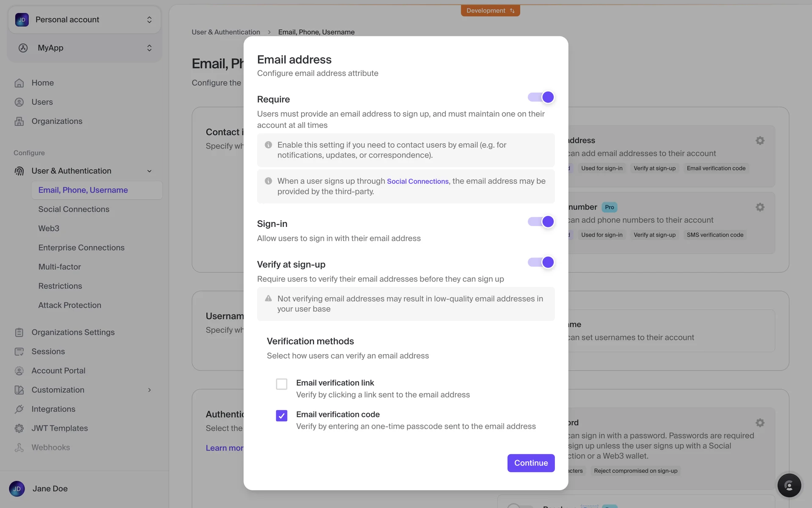Open the help chat bubble icon
This screenshot has height=508, width=812.
(789, 485)
